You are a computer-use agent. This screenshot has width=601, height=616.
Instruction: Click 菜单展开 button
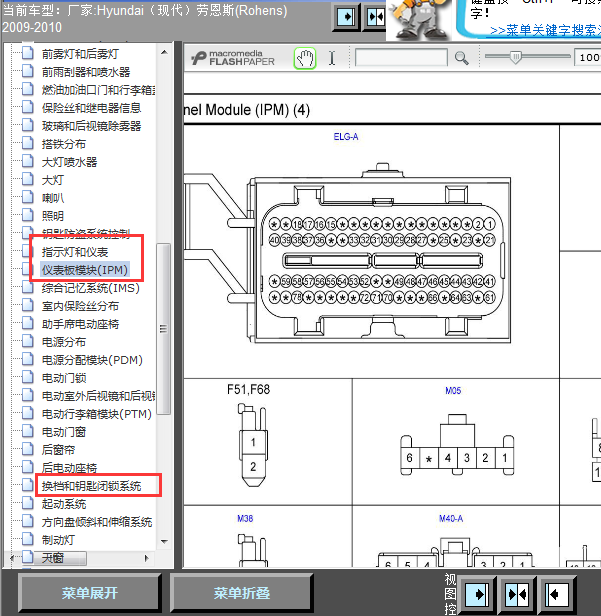click(90, 593)
